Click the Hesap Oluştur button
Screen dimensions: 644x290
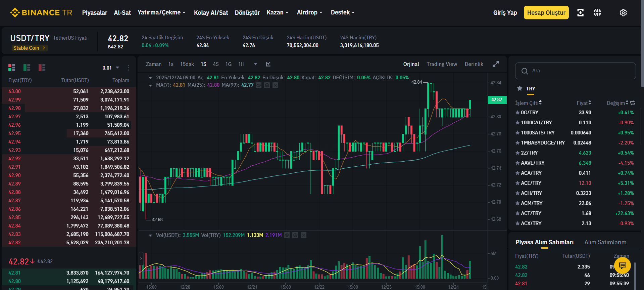point(546,13)
